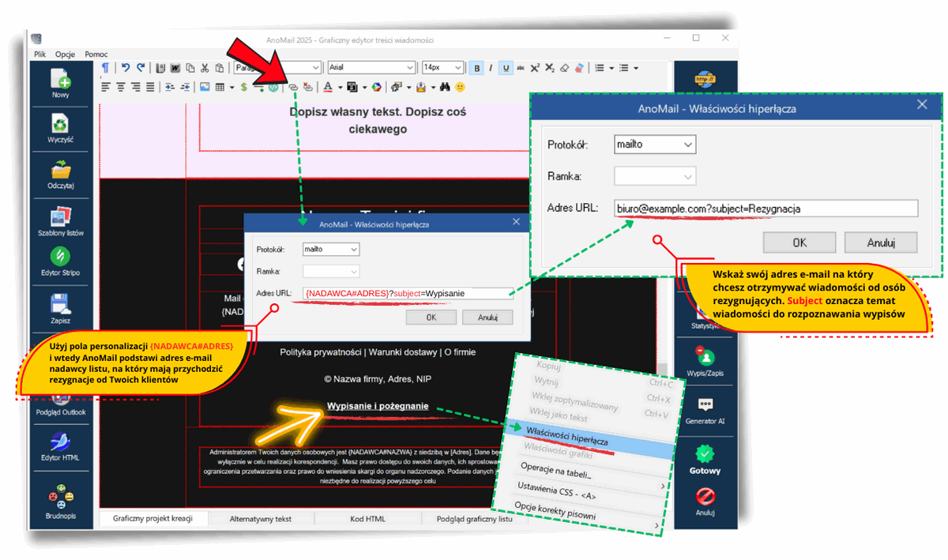Open Szablony listów templates
Viewport: 948px width, 560px height.
[61, 216]
